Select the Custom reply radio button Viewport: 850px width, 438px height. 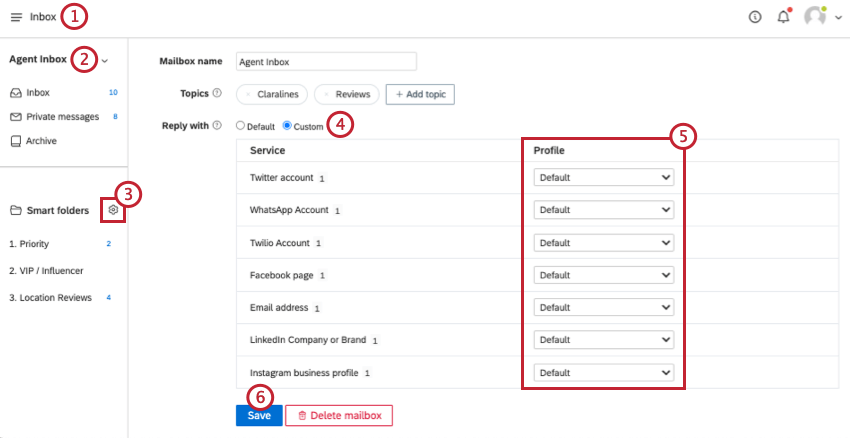(x=287, y=126)
